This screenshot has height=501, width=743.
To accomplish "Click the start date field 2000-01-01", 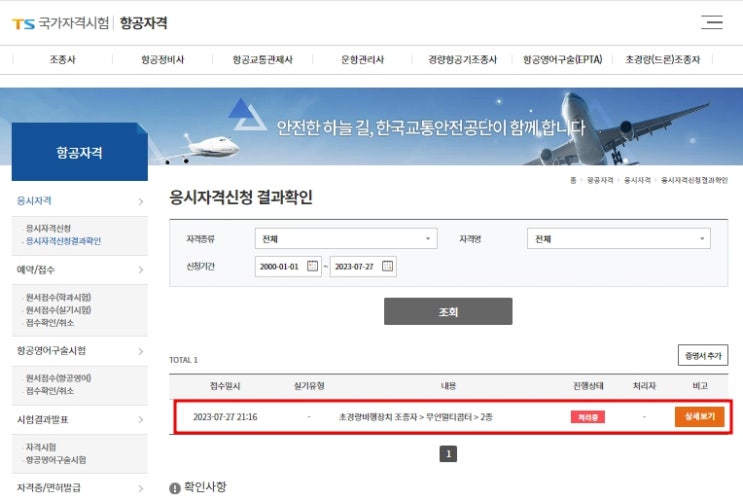I will (x=288, y=266).
